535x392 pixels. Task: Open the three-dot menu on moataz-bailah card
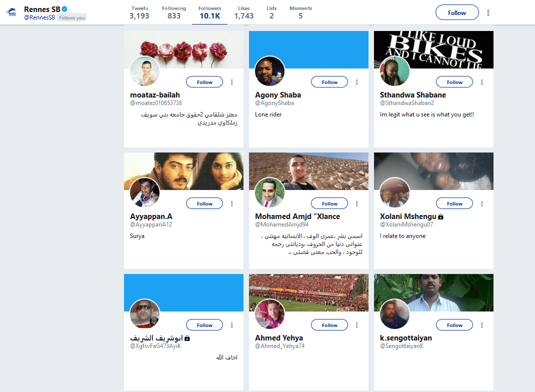(x=231, y=82)
